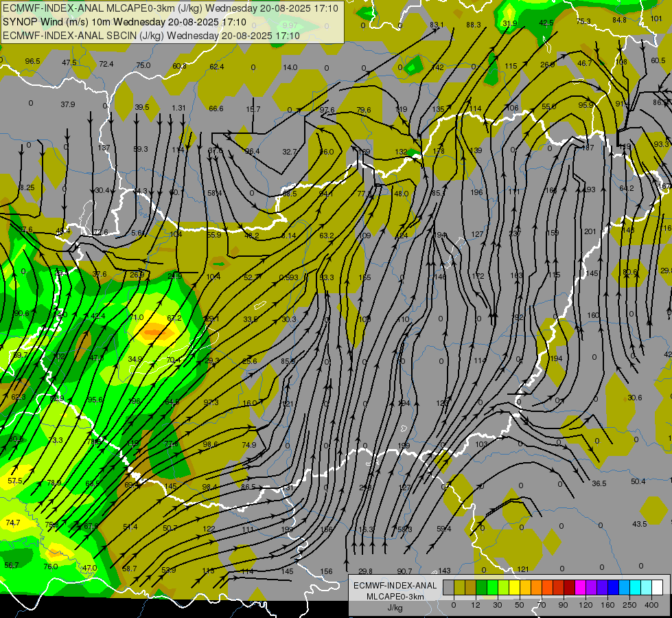This screenshot has height=618, width=672.
Task: Click the SBCIN (J/kg) layer title line
Action: pos(151,36)
